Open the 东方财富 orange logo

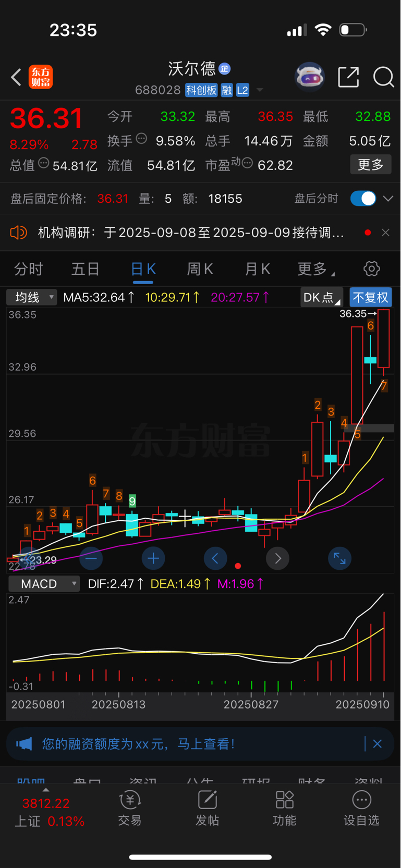40,77
